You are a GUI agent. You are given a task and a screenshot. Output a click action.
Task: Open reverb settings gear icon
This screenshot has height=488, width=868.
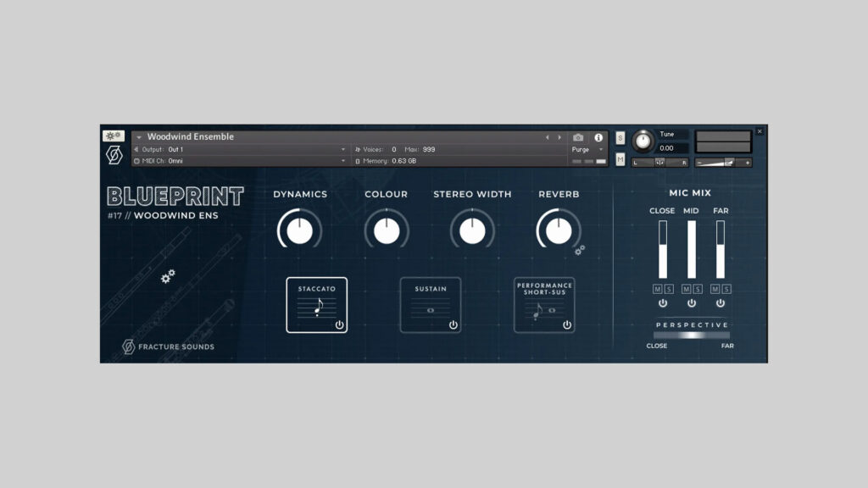(580, 251)
